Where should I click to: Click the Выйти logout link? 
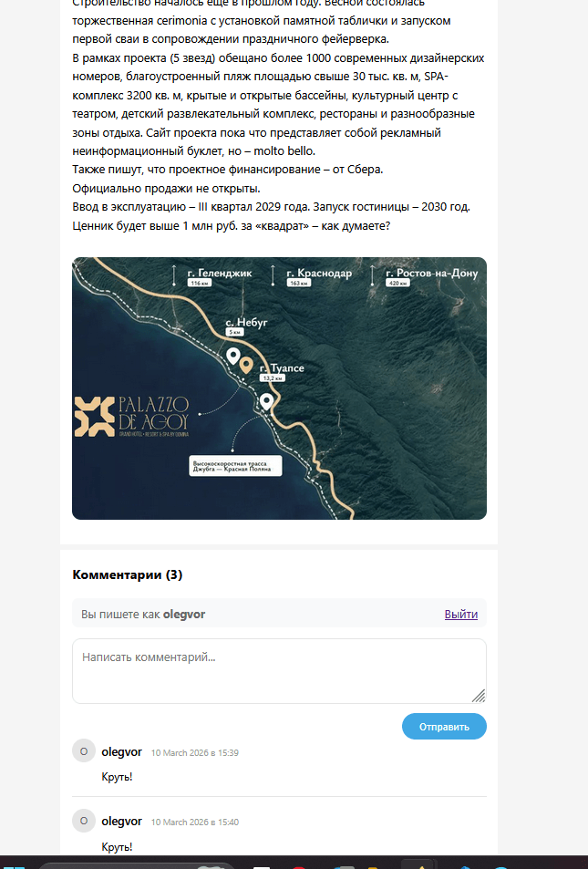click(460, 615)
